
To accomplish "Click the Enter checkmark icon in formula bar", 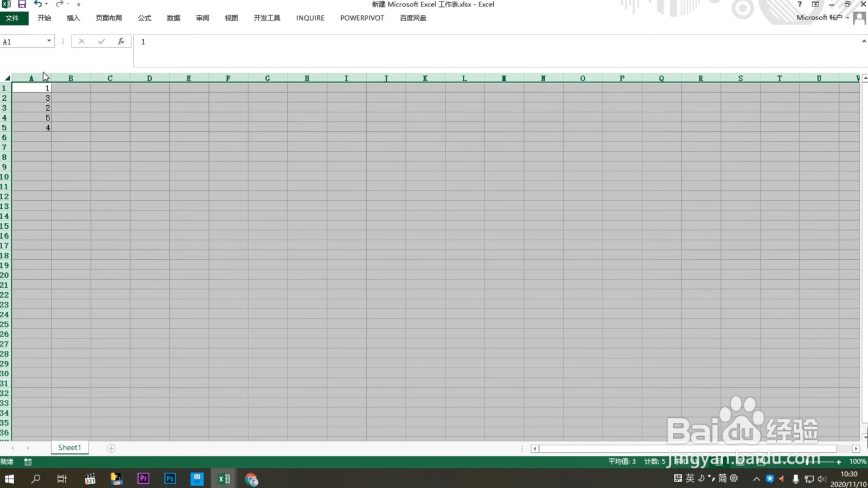I will 101,41.
